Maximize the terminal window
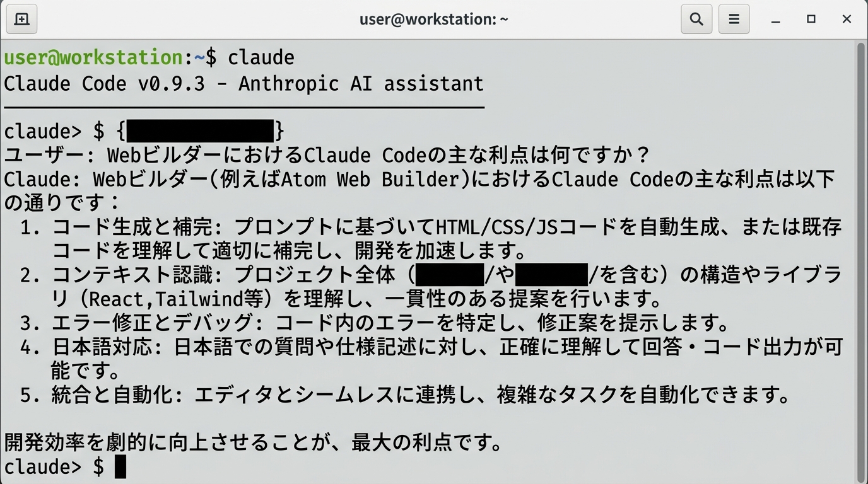The width and height of the screenshot is (868, 484). (811, 20)
